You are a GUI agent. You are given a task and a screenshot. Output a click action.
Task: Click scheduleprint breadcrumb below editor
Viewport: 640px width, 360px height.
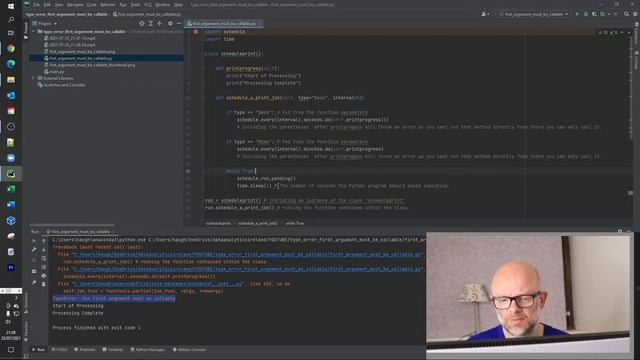pyautogui.click(x=218, y=223)
